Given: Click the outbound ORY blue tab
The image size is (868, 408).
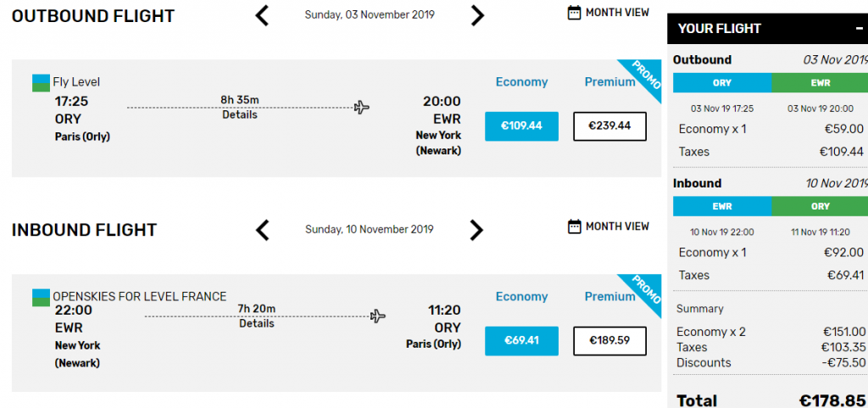Looking at the screenshot, I should point(722,82).
